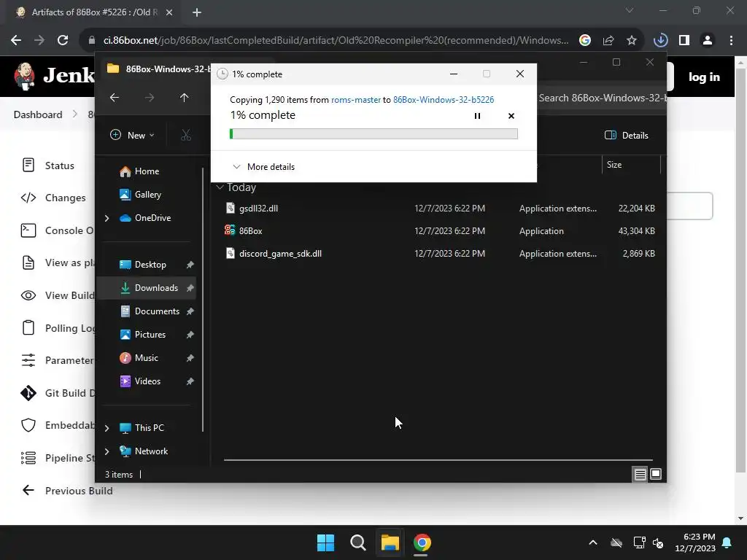Toggle the Chrome side panel
The width and height of the screenshot is (747, 560).
click(684, 41)
